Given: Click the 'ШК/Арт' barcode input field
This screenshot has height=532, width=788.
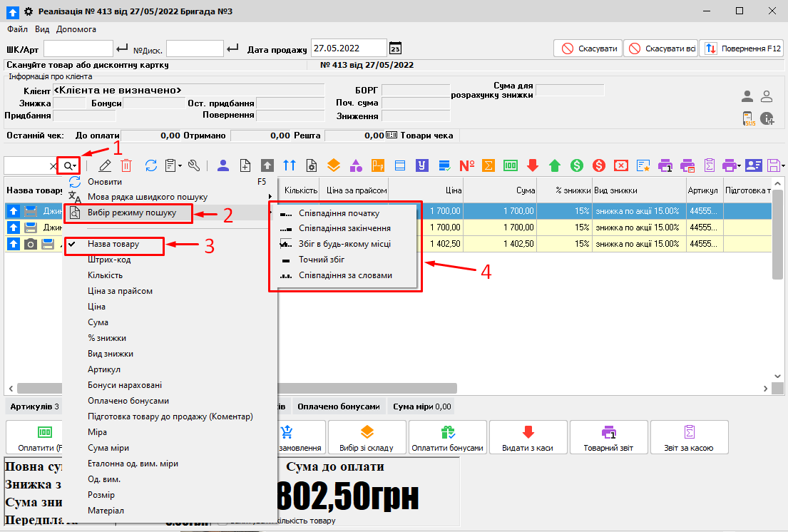Looking at the screenshot, I should (78, 48).
